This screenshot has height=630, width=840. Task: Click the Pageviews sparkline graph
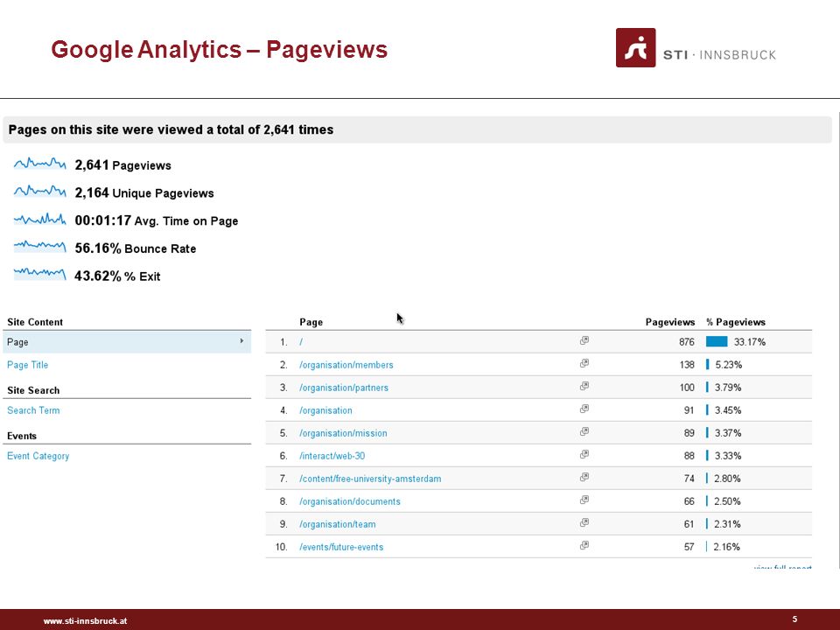pos(40,164)
